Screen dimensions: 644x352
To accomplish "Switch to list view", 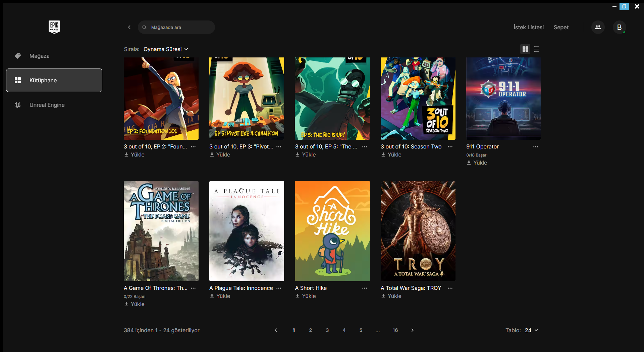I will tap(536, 49).
